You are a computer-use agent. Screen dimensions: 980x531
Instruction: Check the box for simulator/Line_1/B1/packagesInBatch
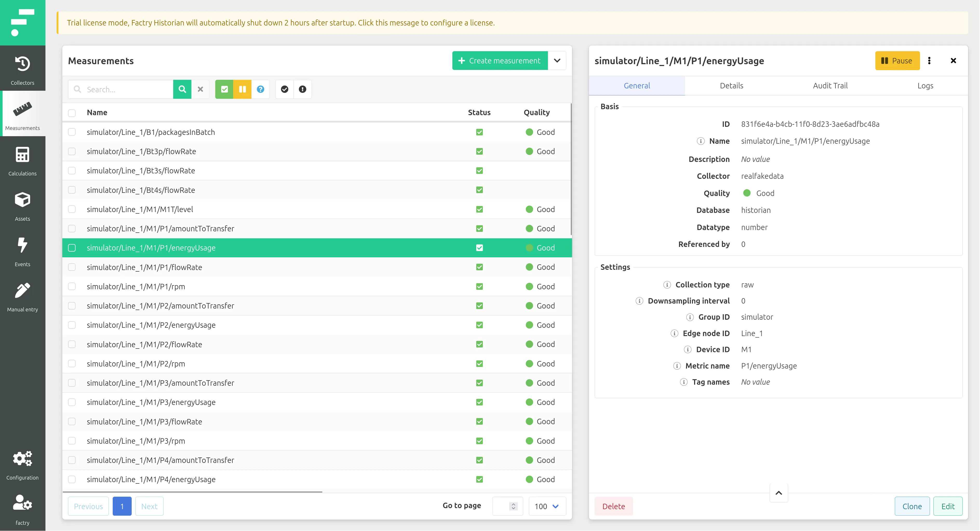pos(72,132)
